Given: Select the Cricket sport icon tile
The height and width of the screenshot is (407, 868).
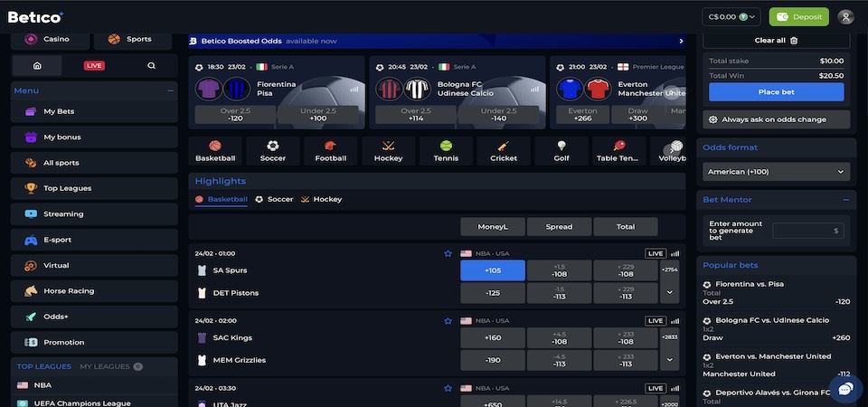Looking at the screenshot, I should pos(504,151).
